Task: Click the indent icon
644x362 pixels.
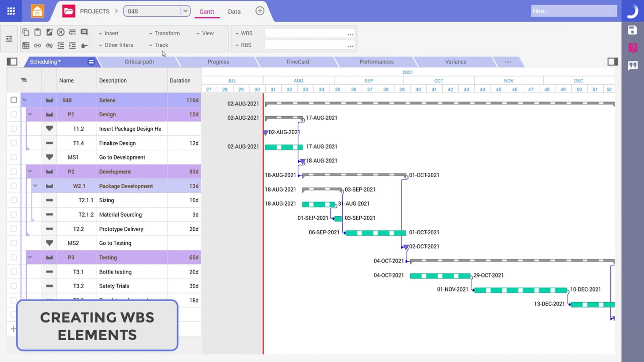Action: [72, 46]
